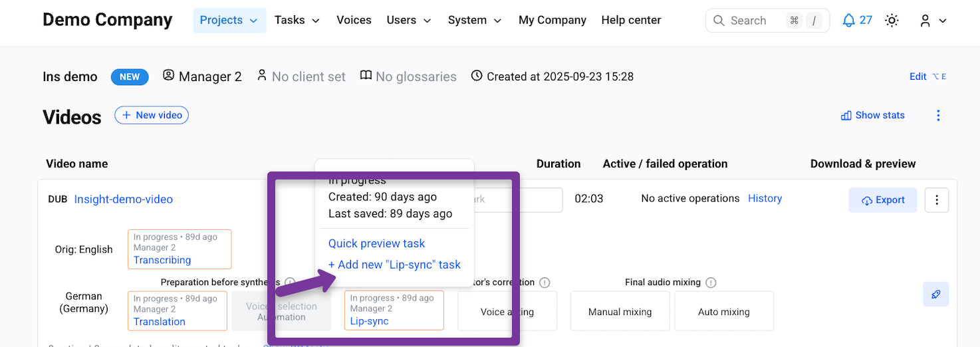
Task: Click the Manager 2 project manager label
Action: point(202,76)
